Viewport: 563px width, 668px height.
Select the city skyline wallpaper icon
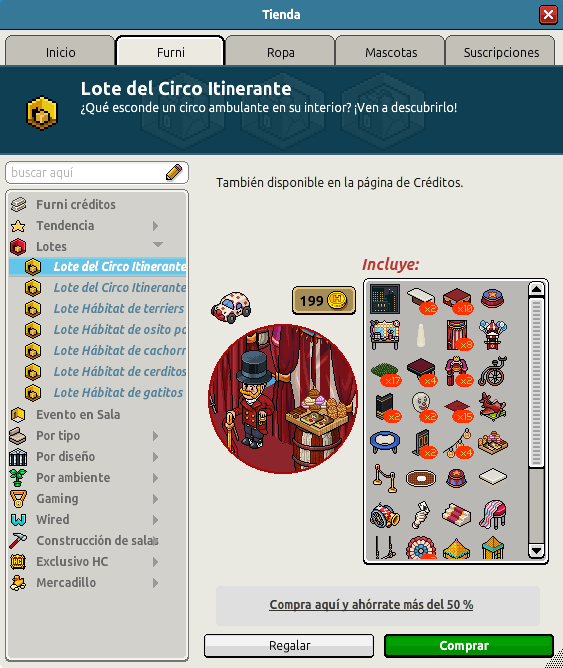click(x=385, y=299)
